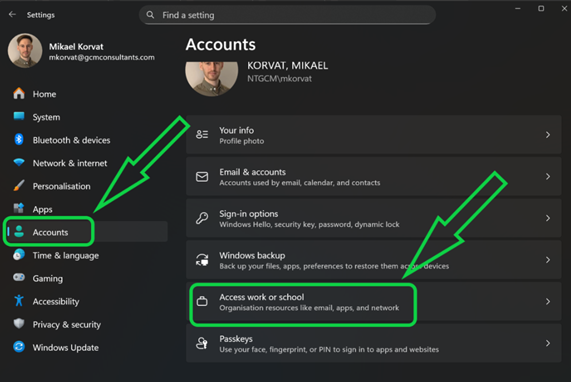Click the Accessibility figure icon

point(19,301)
